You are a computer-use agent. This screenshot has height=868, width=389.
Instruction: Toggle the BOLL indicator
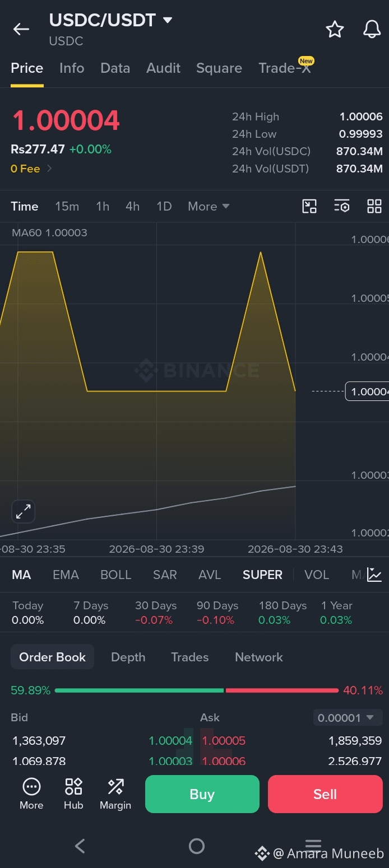click(115, 575)
